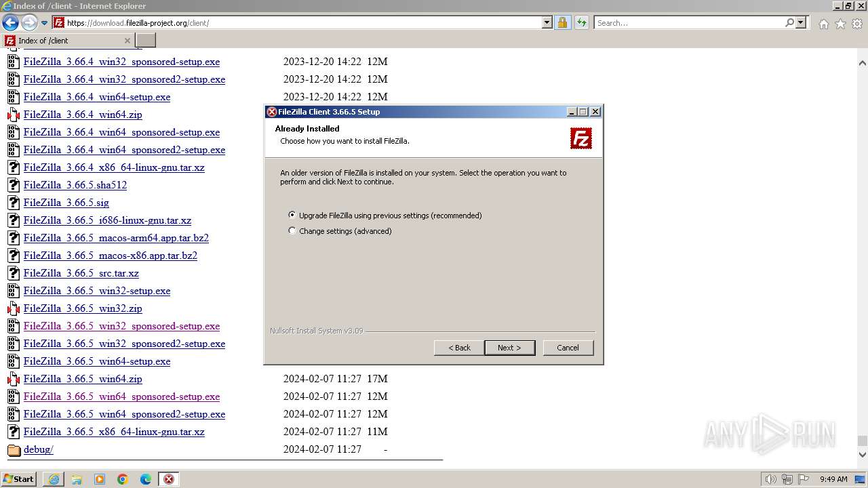Viewport: 868px width, 488px height.
Task: Click the refresh page icon
Action: pyautogui.click(x=581, y=22)
